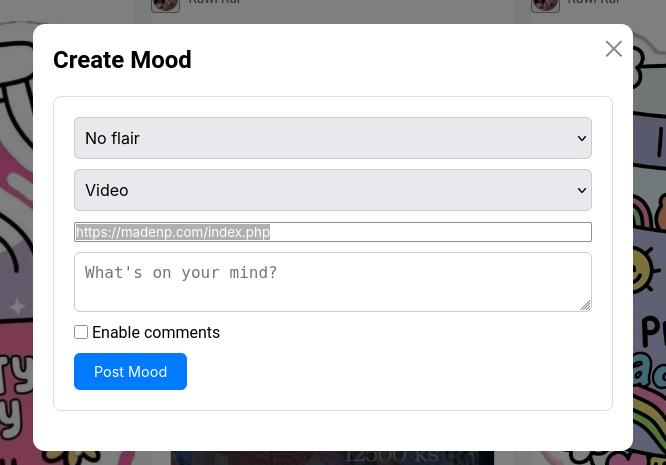Close the Create Mood dialog

click(x=614, y=49)
